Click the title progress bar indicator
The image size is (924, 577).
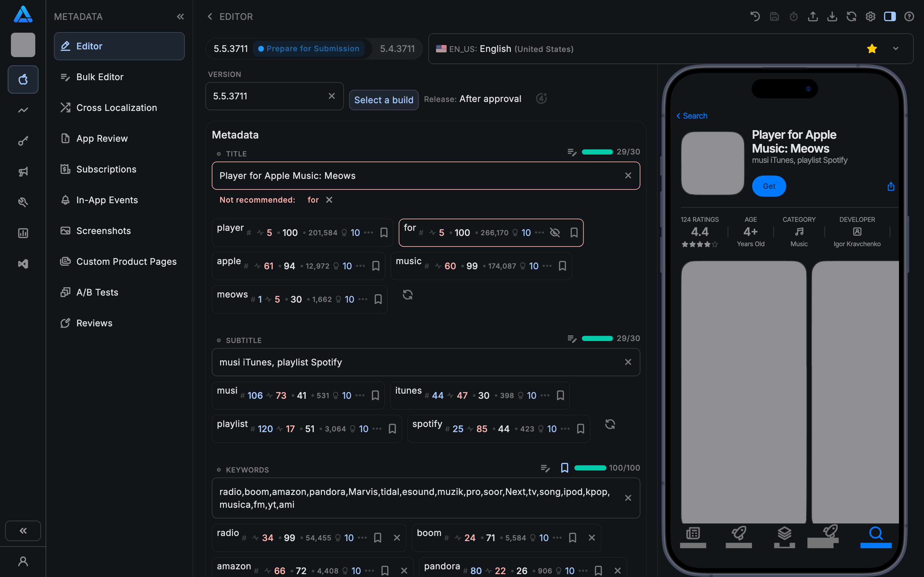pyautogui.click(x=597, y=152)
